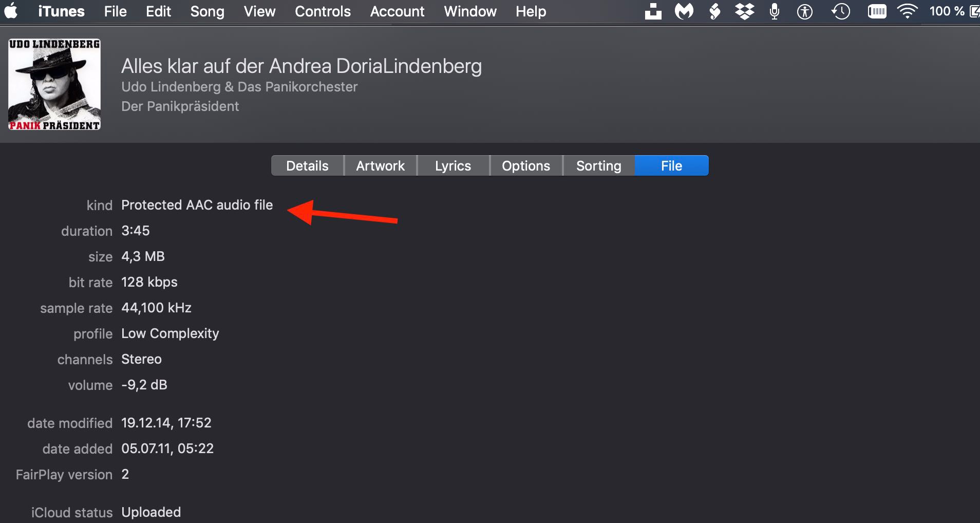Open the Account menu
The width and height of the screenshot is (980, 523).
397,11
